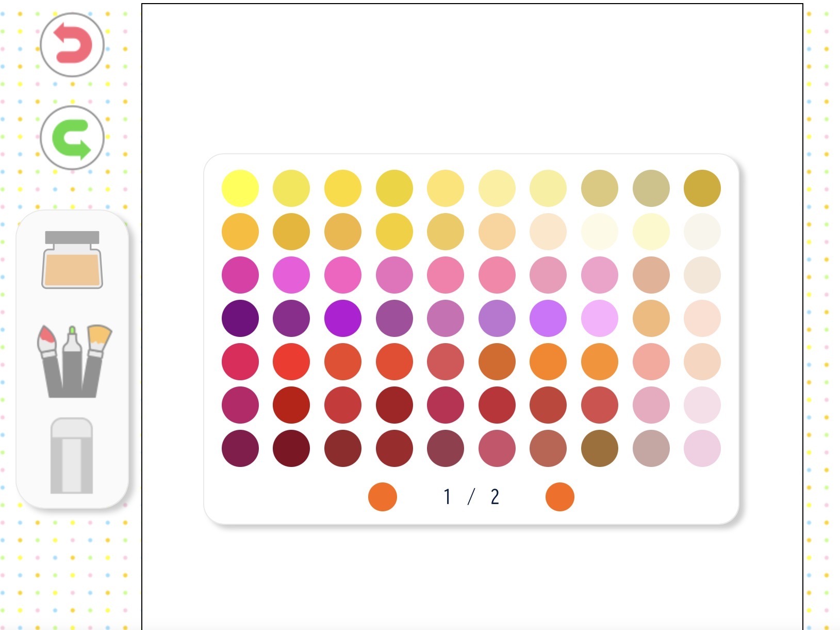Select the brushes and marker tool set

(73, 361)
